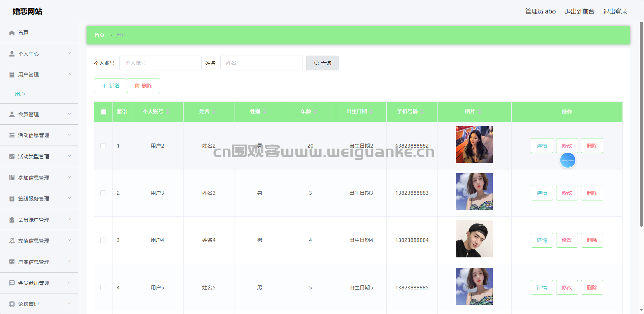Click the blue floating circle widget
This screenshot has height=314, width=644.
click(568, 161)
